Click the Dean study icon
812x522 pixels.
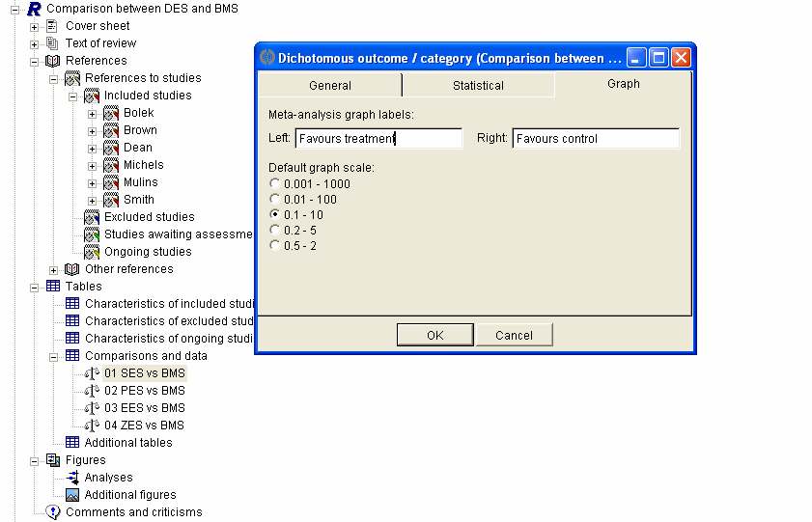click(111, 148)
